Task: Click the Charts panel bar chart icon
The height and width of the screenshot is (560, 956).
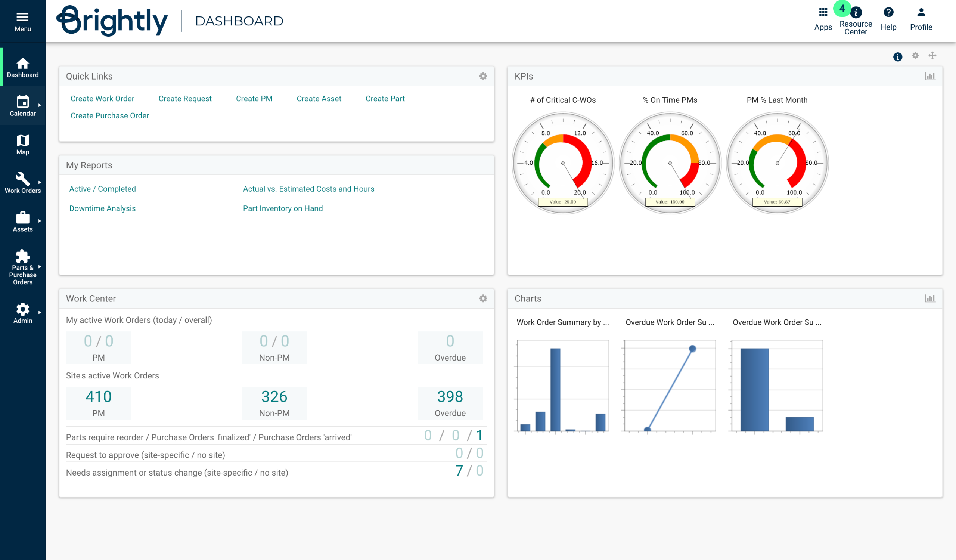Action: [x=930, y=298]
